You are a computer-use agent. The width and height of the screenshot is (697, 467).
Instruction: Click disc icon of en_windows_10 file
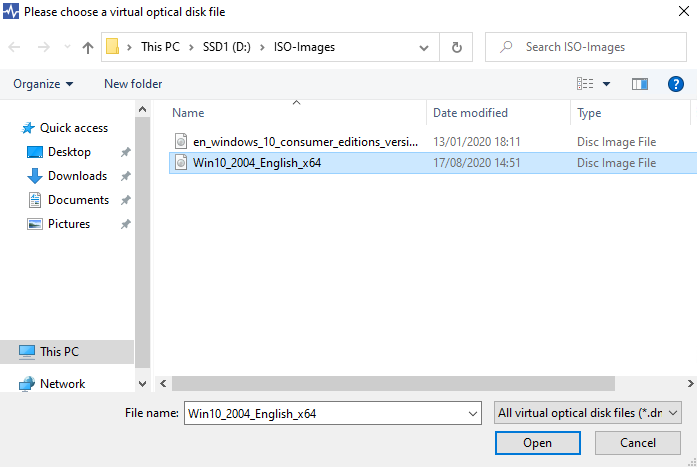click(x=181, y=142)
